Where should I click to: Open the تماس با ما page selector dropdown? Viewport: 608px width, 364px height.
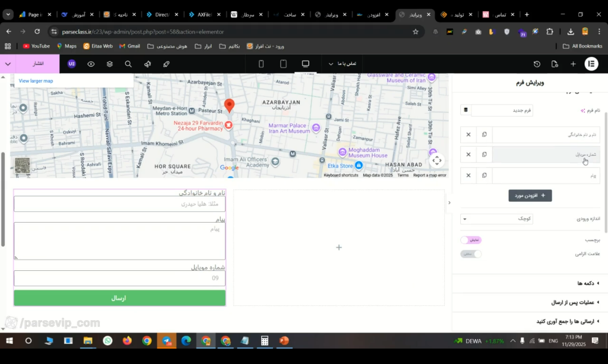[x=342, y=64]
